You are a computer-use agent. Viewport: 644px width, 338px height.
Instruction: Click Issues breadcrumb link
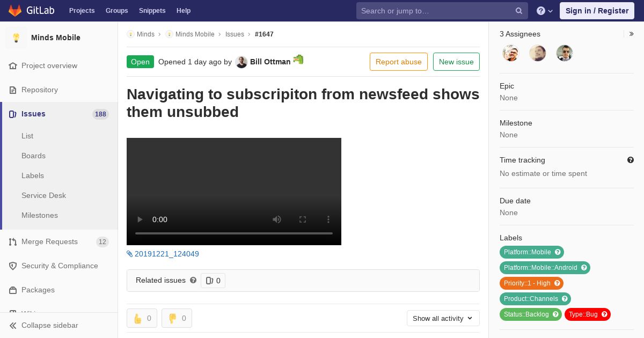coord(235,34)
